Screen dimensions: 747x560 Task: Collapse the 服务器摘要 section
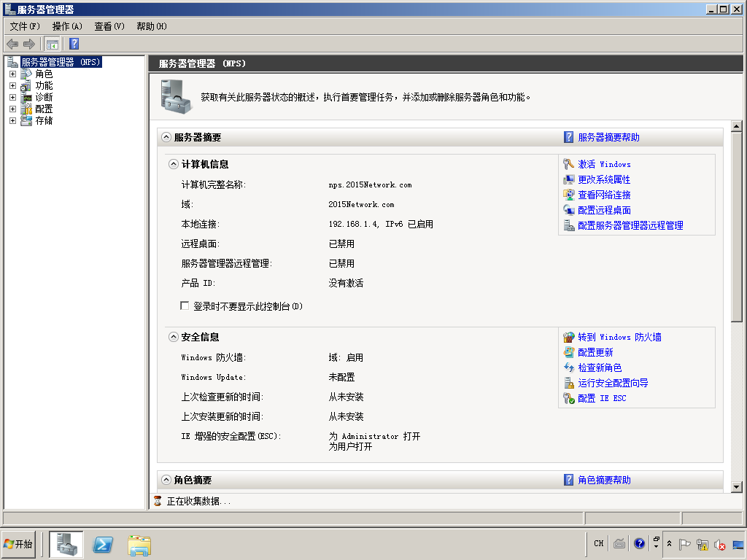pyautogui.click(x=166, y=137)
